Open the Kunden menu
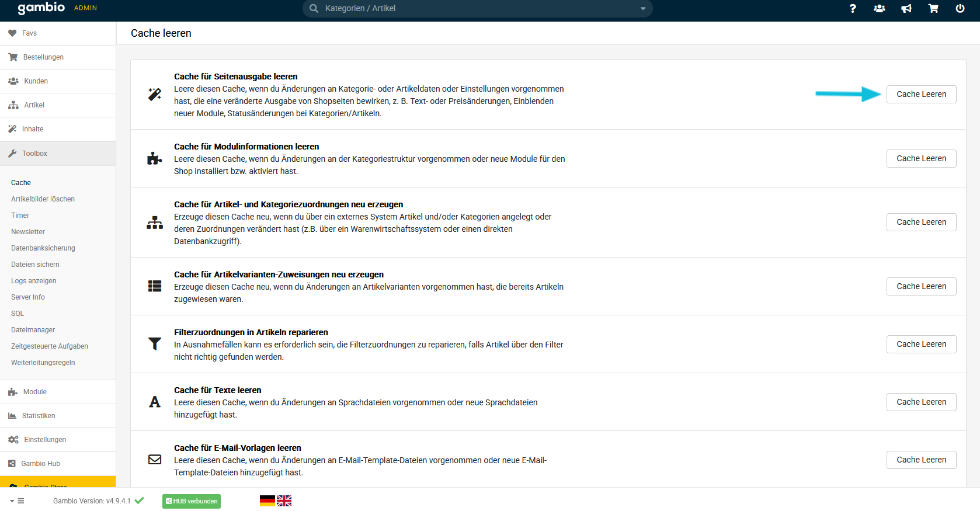This screenshot has width=980, height=511. (58, 81)
